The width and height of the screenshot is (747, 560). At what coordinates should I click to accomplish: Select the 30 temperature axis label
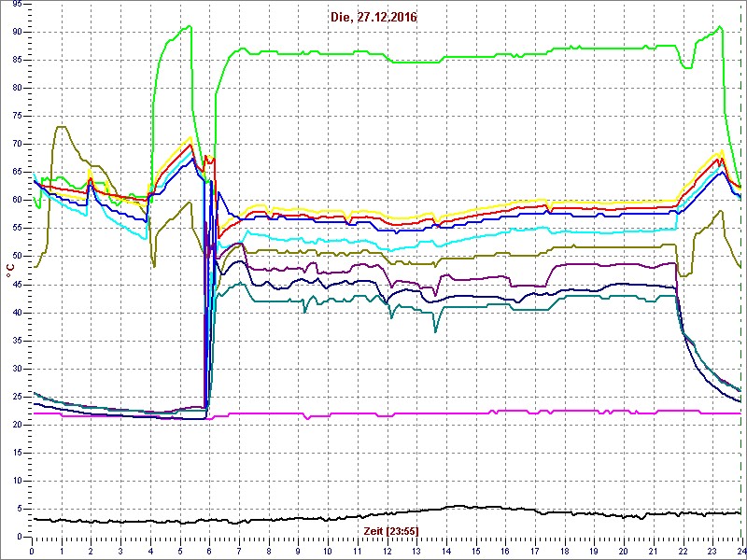[17, 369]
